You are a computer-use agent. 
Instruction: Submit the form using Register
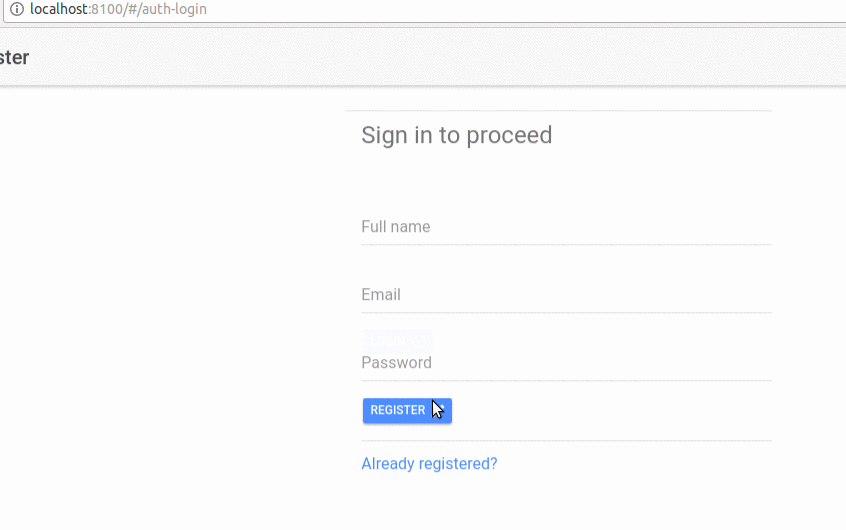(406, 410)
